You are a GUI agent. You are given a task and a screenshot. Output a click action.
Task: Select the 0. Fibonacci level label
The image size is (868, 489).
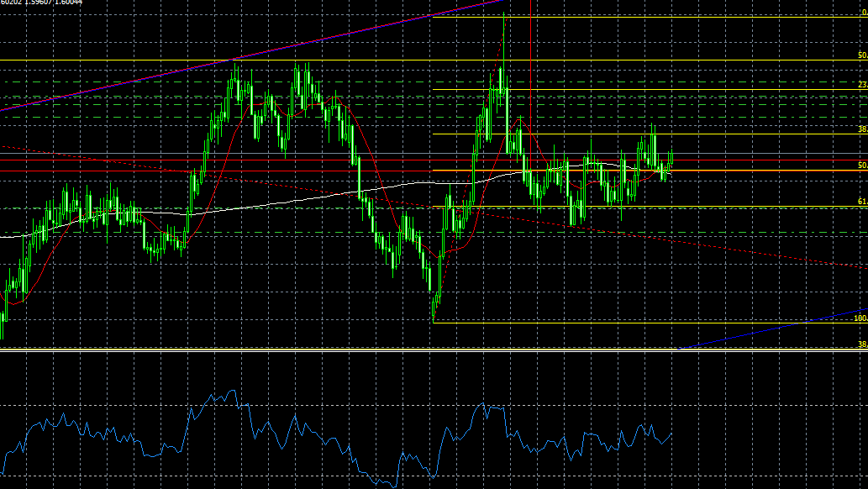(x=864, y=13)
